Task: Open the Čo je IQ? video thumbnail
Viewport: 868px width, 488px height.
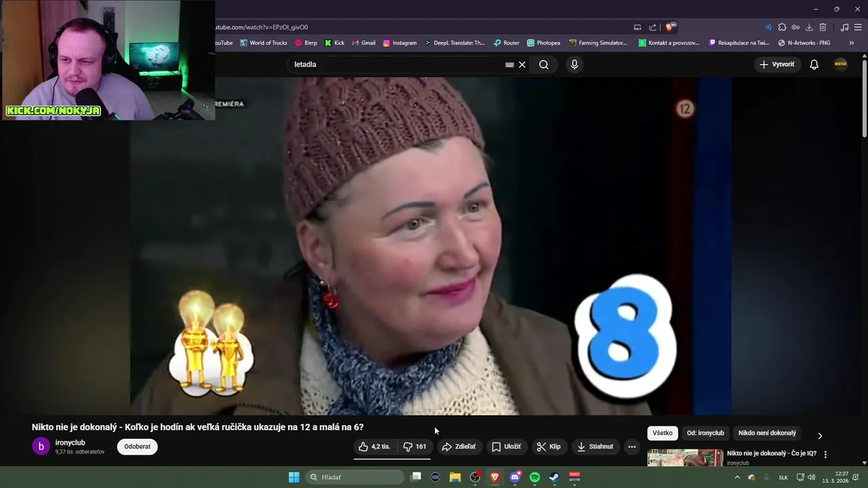Action: (685, 458)
